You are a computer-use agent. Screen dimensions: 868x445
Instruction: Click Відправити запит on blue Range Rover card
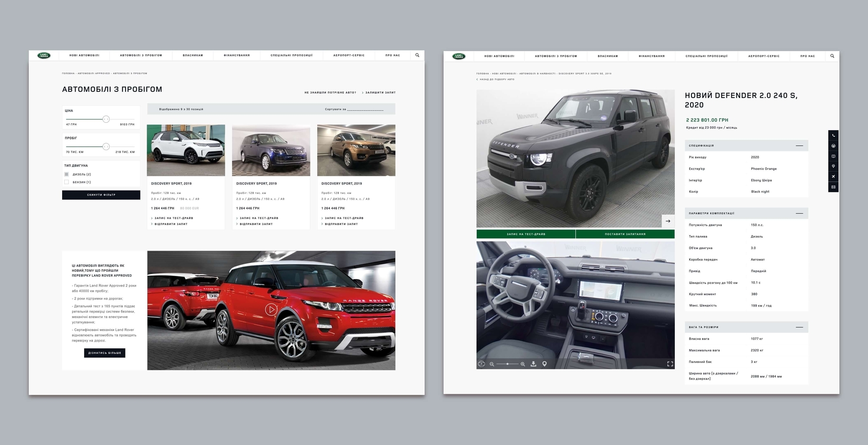(x=254, y=224)
